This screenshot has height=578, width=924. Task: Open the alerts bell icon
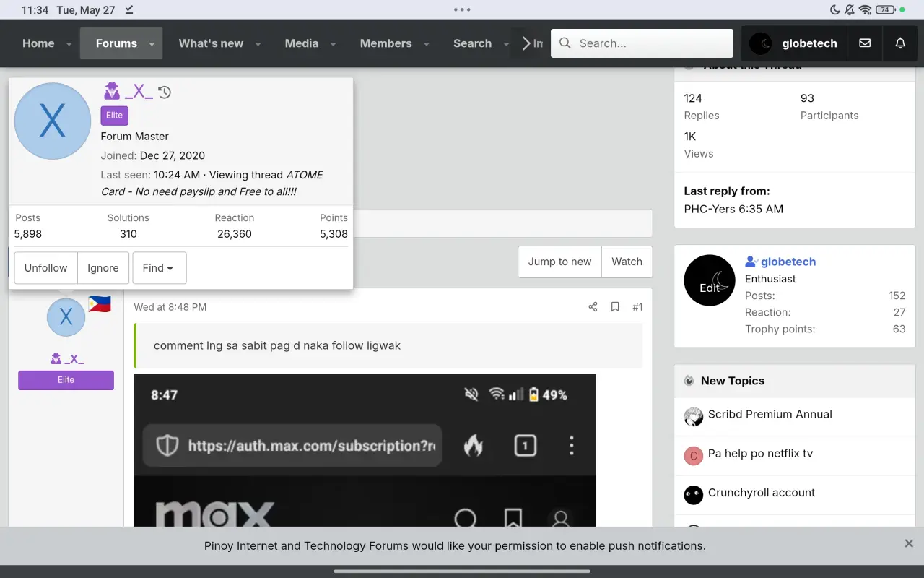[x=900, y=43]
